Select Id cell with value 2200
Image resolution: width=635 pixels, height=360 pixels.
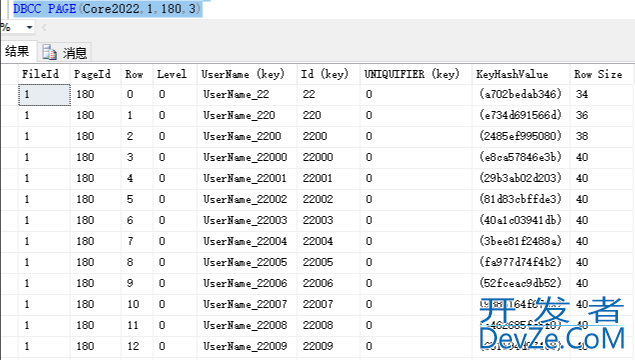328,137
